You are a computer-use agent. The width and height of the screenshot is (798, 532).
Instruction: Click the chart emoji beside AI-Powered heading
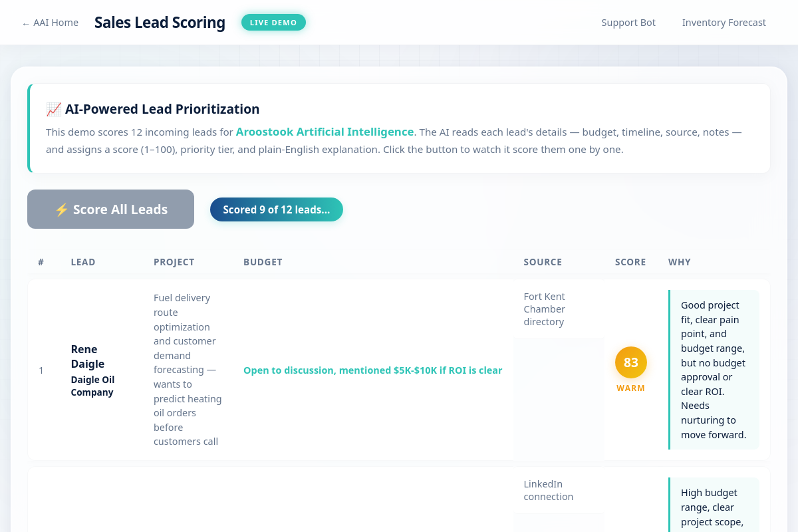[54, 109]
